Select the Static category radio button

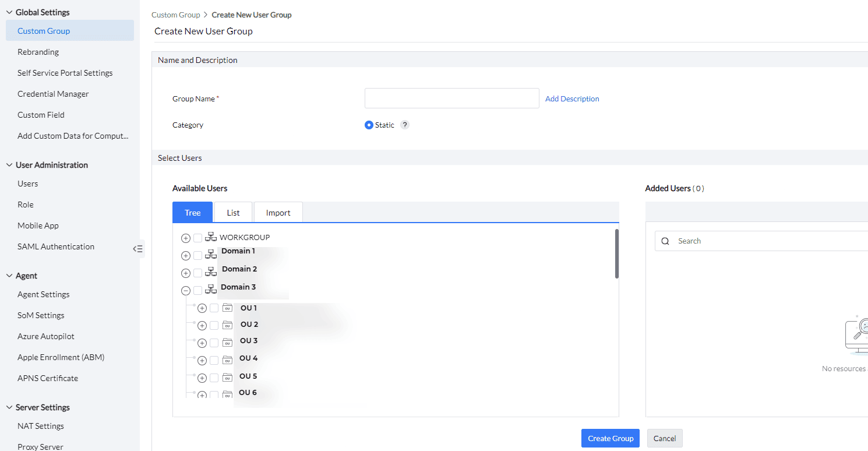coord(368,124)
